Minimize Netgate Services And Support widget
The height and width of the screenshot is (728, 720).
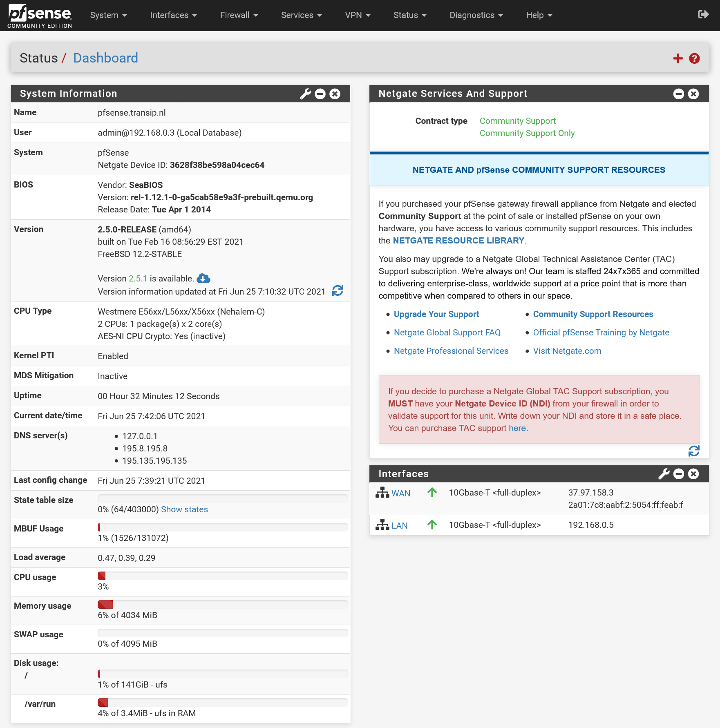pos(679,94)
